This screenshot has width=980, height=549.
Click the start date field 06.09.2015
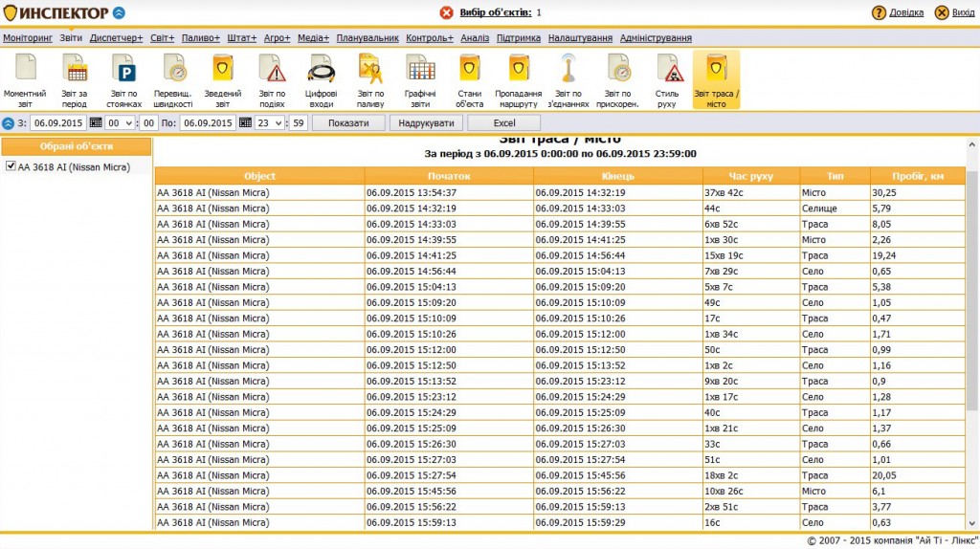[x=58, y=123]
